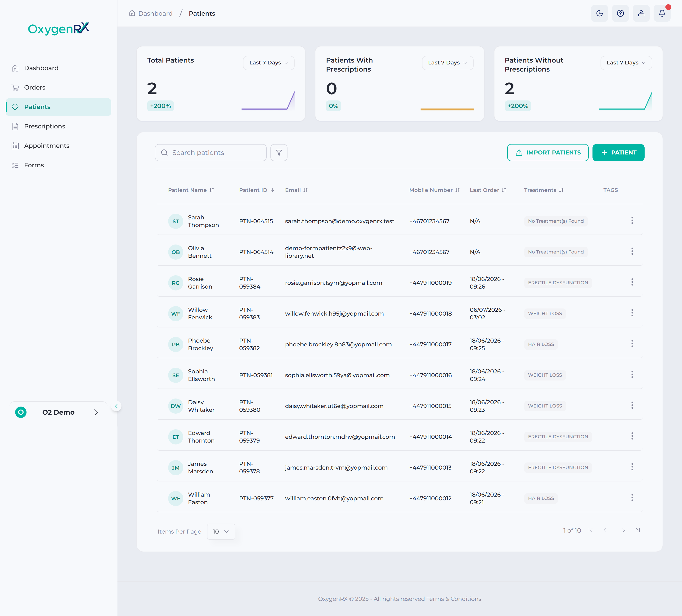Open actions menu for James Marsden
Viewport: 682px width, 616px height.
(632, 467)
